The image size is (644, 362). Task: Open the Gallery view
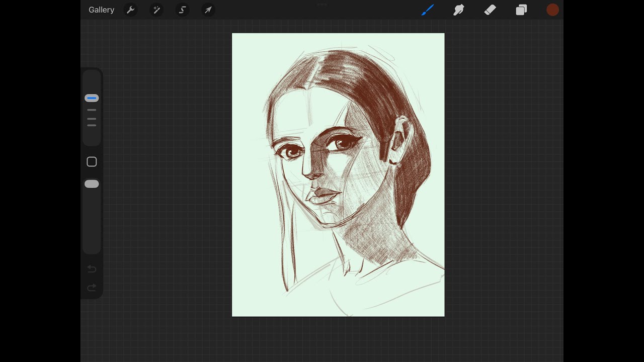[101, 10]
